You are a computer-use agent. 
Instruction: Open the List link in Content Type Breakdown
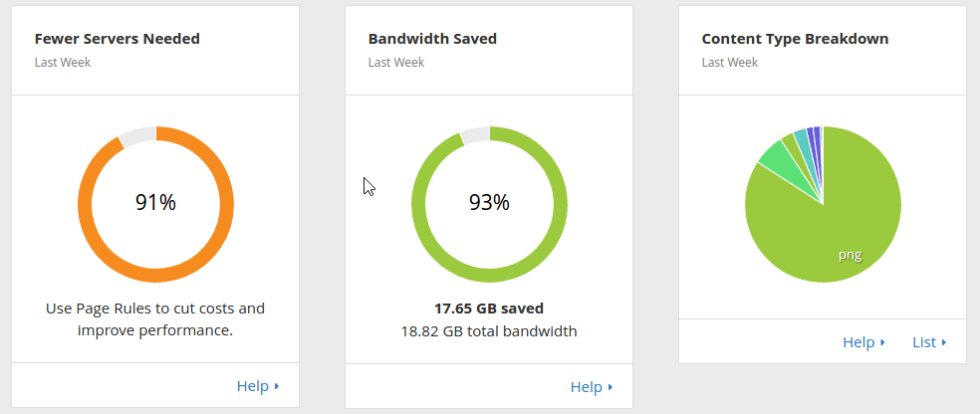924,342
